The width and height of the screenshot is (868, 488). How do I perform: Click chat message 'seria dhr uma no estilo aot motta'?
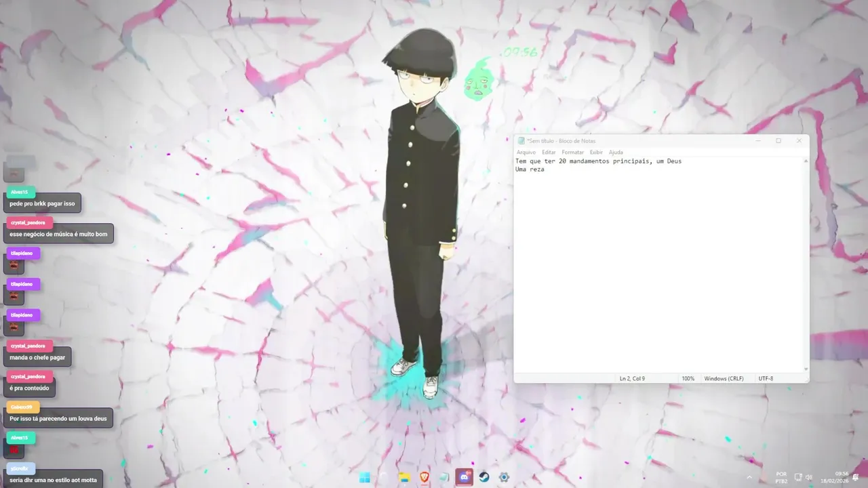(53, 480)
